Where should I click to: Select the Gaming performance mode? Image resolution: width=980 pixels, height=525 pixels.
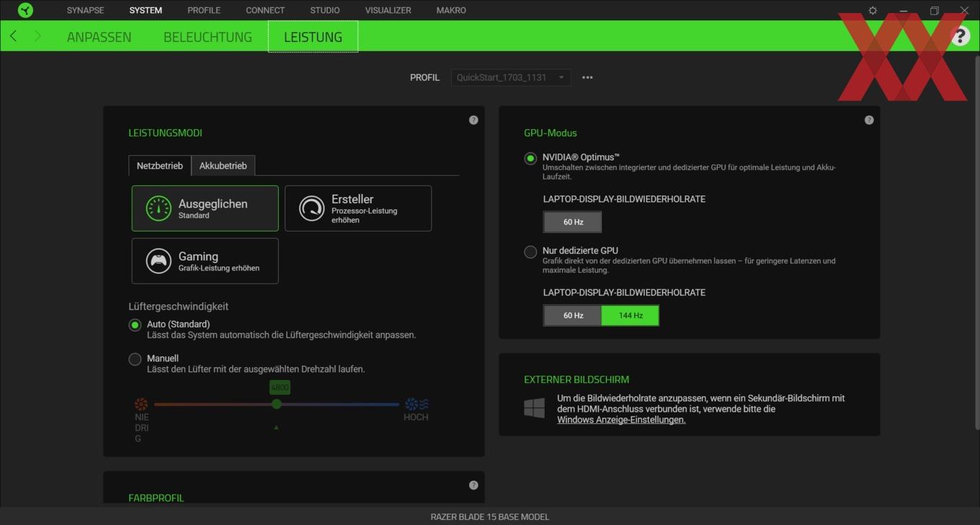[205, 261]
